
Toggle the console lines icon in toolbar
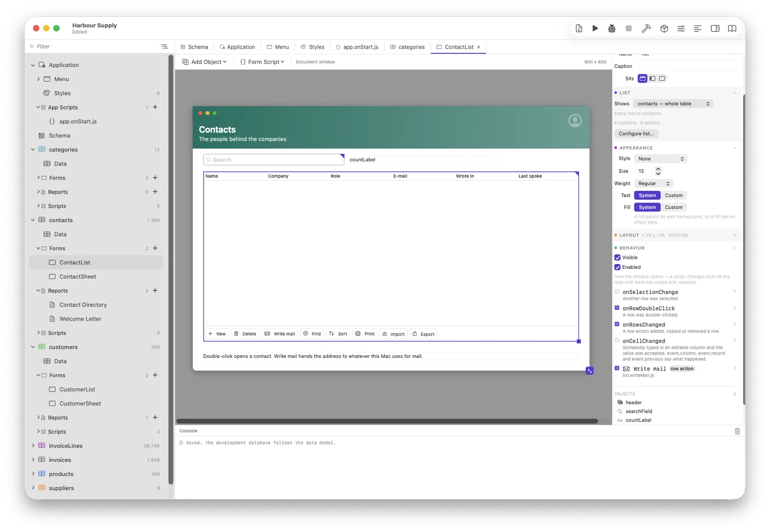[x=697, y=28]
